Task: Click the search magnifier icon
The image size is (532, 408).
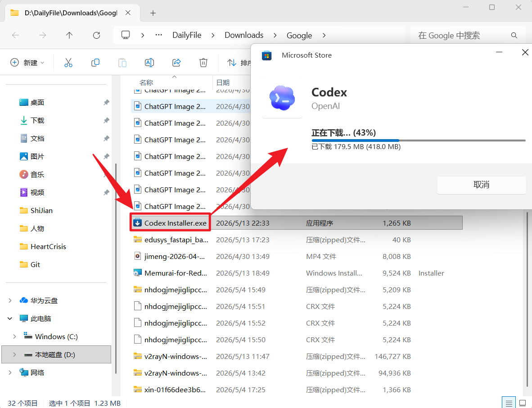Action: point(514,35)
